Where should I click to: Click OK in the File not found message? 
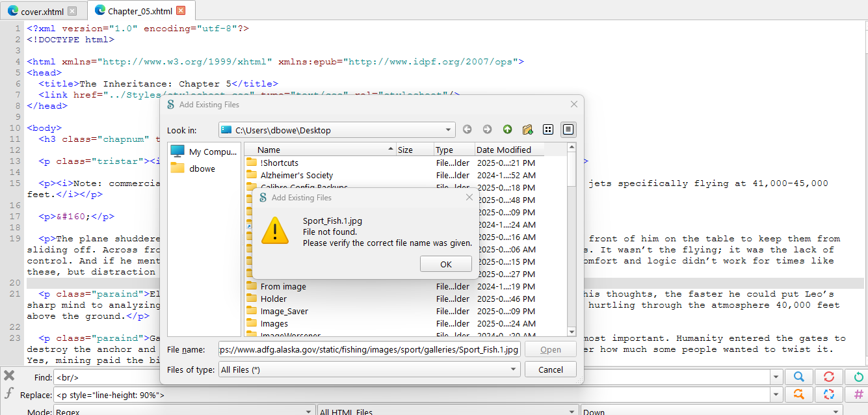[x=446, y=264]
